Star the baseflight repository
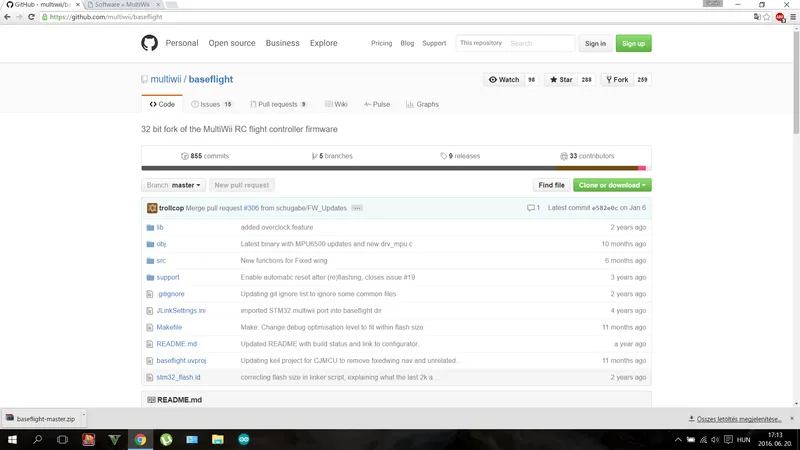Image resolution: width=800 pixels, height=450 pixels. (560, 79)
